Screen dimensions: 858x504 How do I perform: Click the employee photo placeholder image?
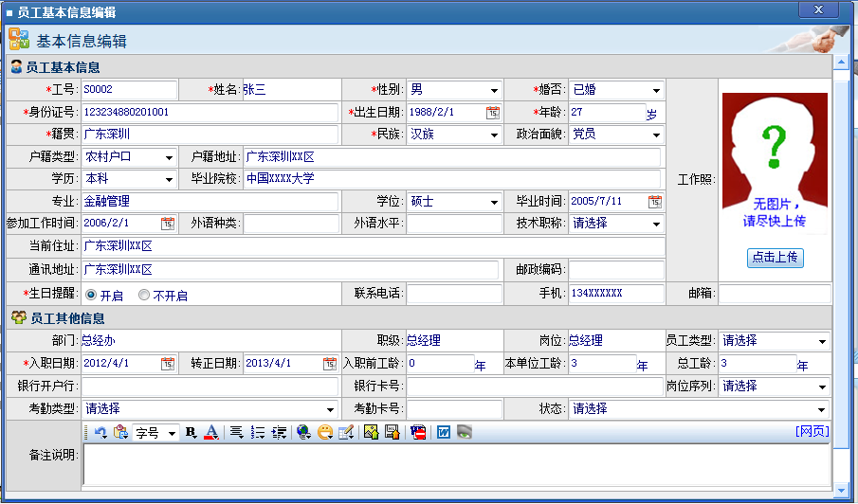coord(775,164)
